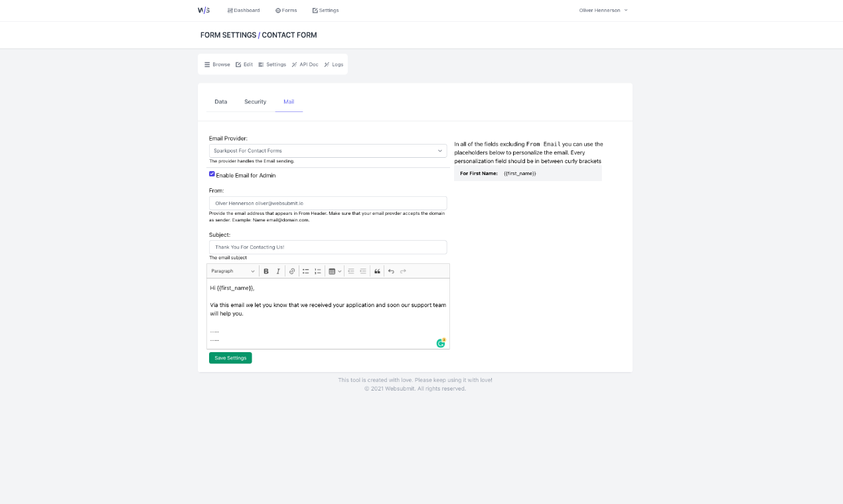
Task: Apply italic formatting in the email editor
Action: (x=278, y=271)
